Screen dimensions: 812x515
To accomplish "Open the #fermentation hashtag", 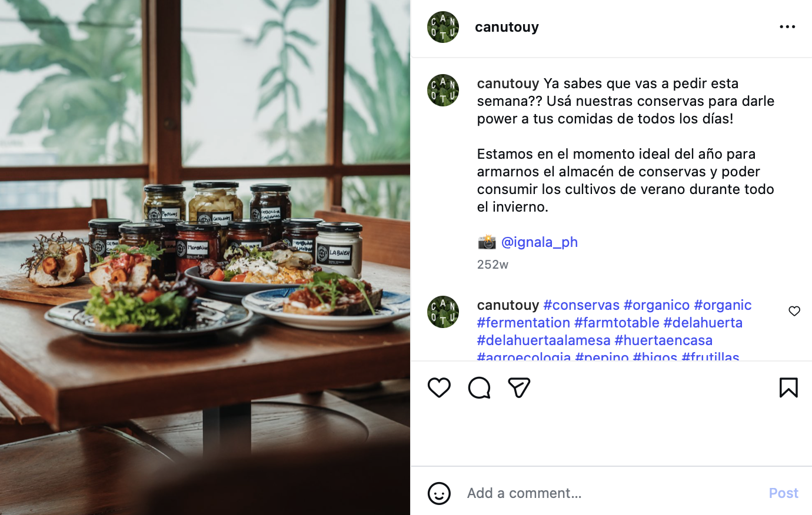I will (x=524, y=322).
